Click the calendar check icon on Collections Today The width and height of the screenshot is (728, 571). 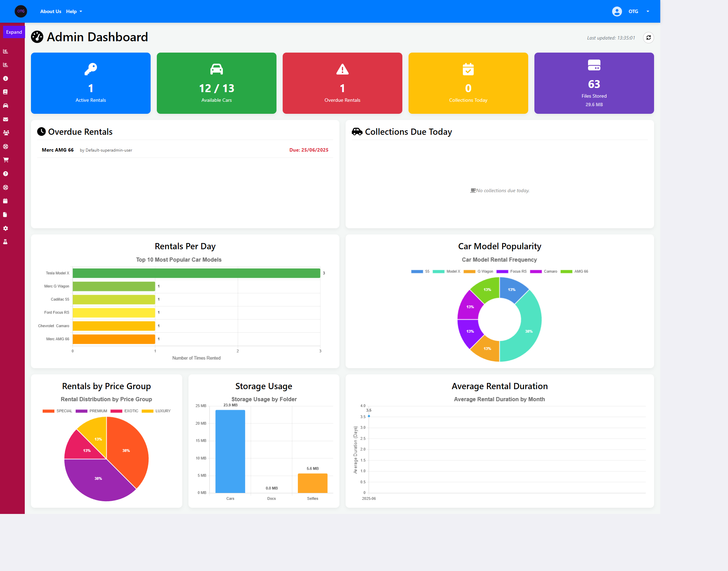click(468, 69)
